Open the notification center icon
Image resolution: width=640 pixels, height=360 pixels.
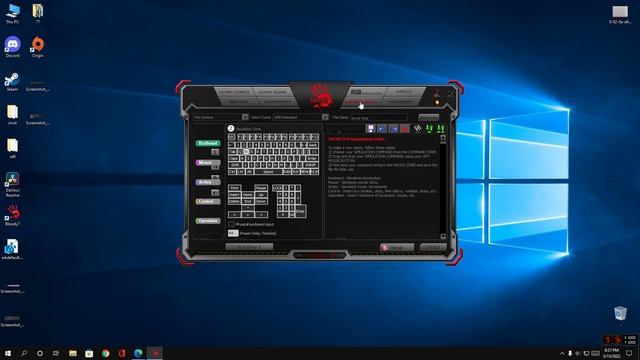[x=629, y=353]
